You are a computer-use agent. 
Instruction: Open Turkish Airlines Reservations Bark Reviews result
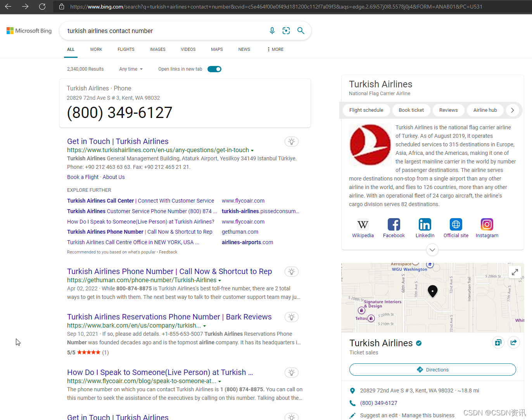(x=169, y=317)
